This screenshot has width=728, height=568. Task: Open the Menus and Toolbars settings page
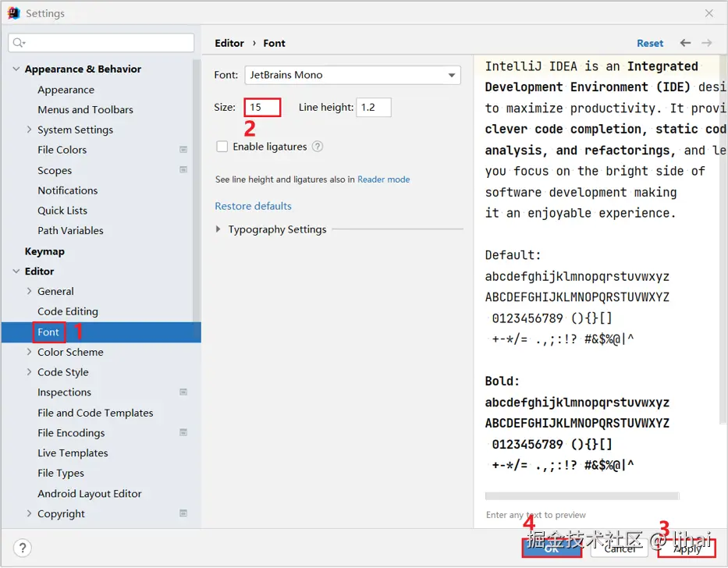[x=85, y=109]
